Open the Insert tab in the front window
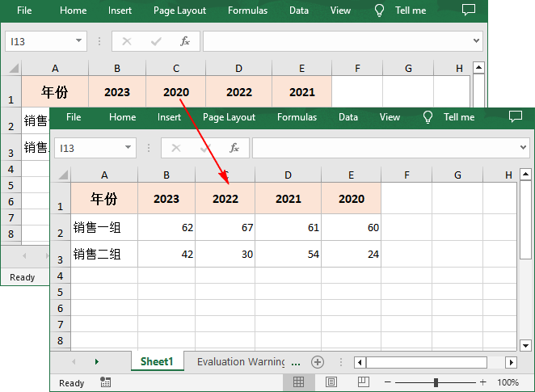The width and height of the screenshot is (535, 392). click(x=169, y=117)
